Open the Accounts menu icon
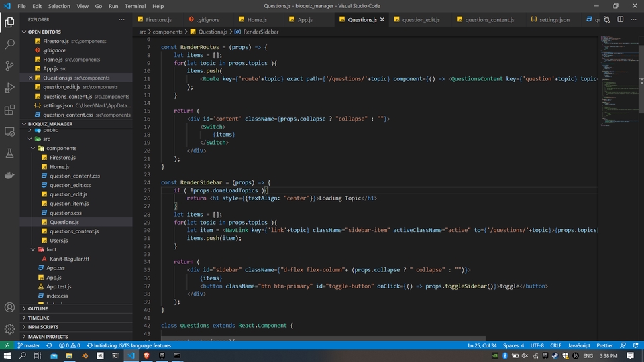The height and width of the screenshot is (362, 644). (9, 308)
